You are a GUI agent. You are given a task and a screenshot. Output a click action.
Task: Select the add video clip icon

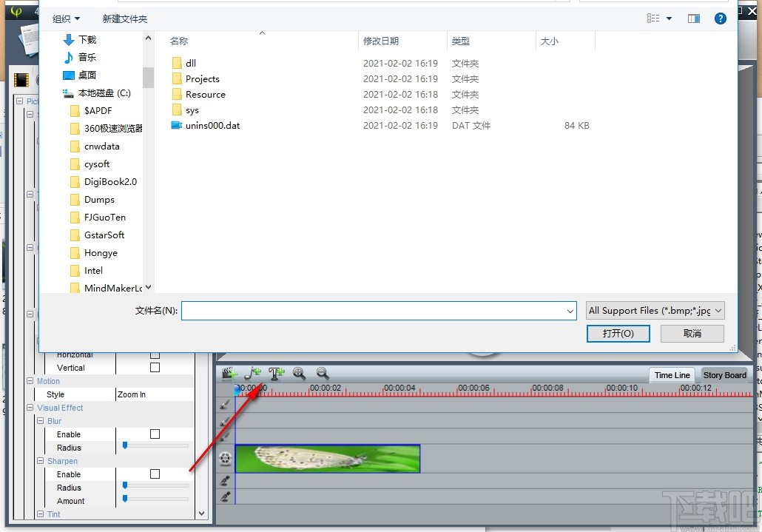coord(228,373)
